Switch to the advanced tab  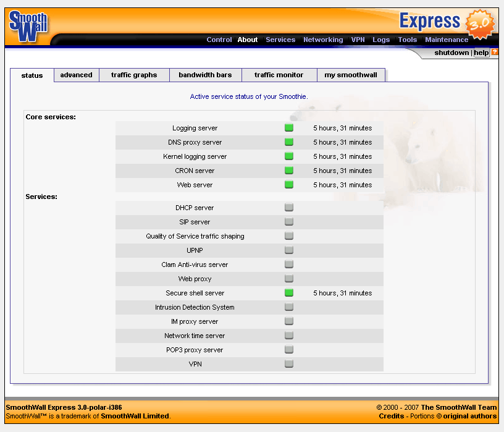(x=76, y=75)
